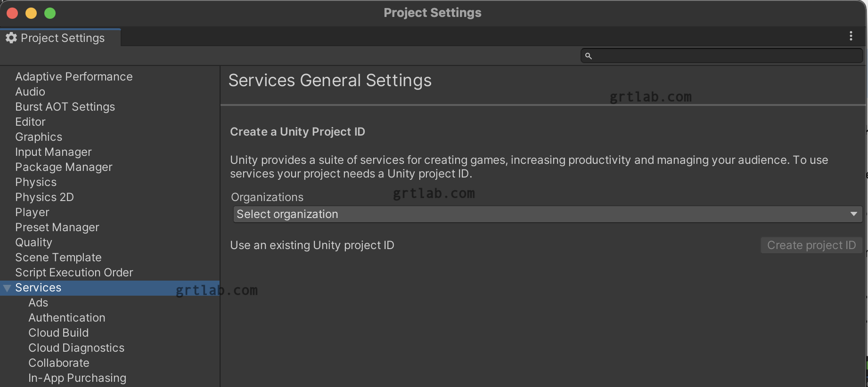Select Ads under Services
The height and width of the screenshot is (387, 868).
[x=38, y=302]
